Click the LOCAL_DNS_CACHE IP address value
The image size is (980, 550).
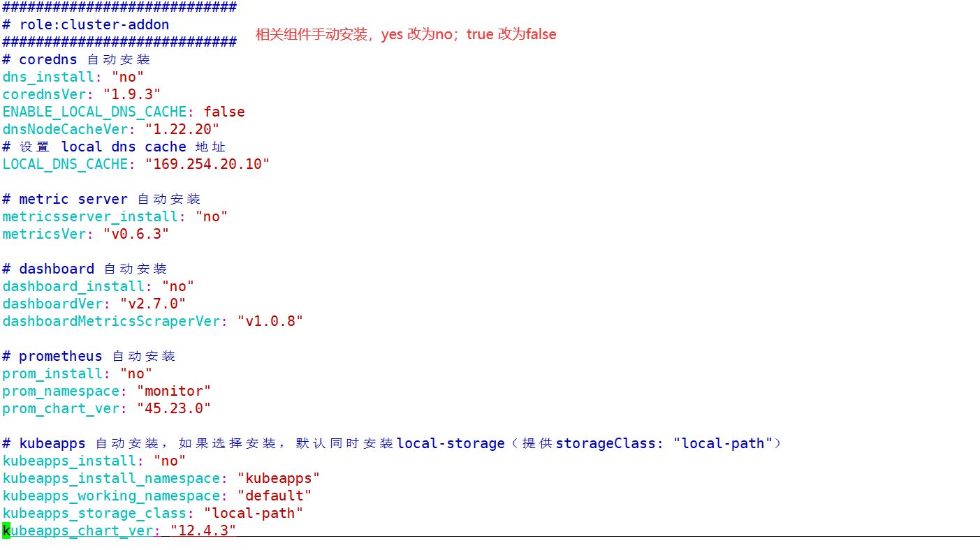coord(207,164)
